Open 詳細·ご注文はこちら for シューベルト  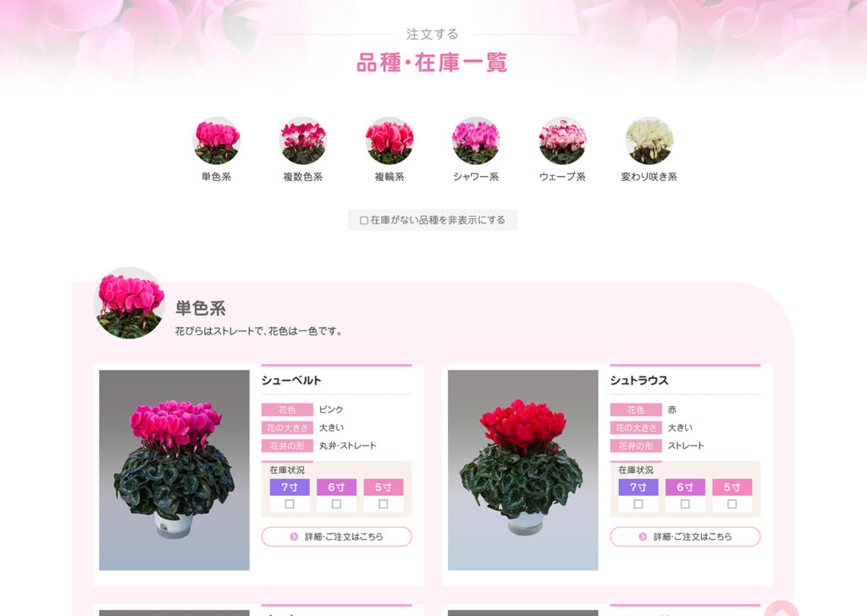tap(336, 536)
